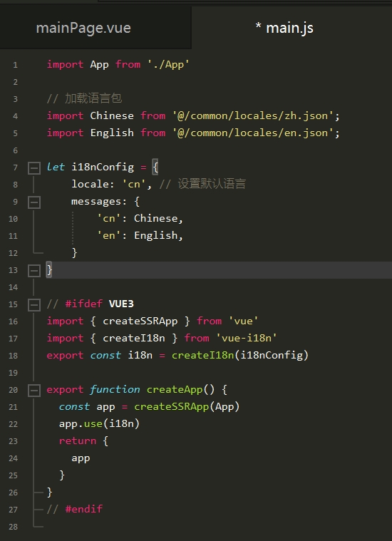Screen dimensions: 392x541
Task: Click the createI18n(i18nConfig) call
Action: (x=239, y=355)
